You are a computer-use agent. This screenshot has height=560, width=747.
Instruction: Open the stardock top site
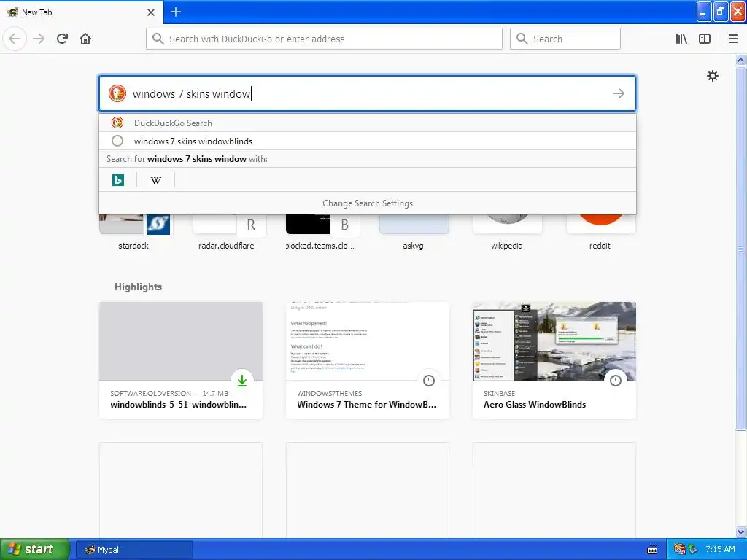[x=134, y=233]
